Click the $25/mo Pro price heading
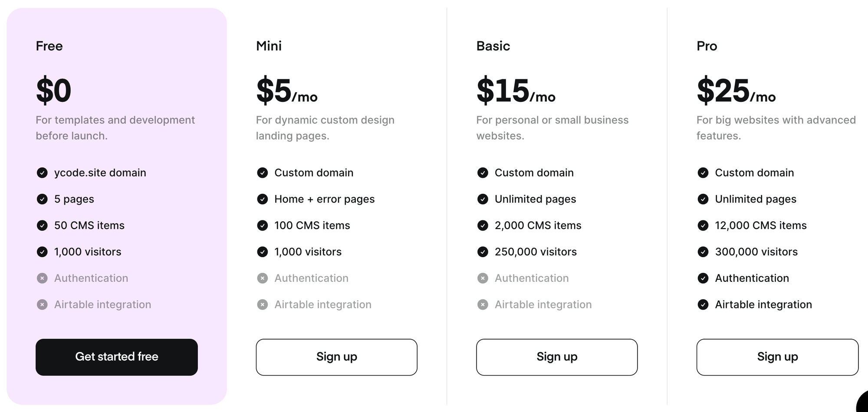 pyautogui.click(x=736, y=91)
